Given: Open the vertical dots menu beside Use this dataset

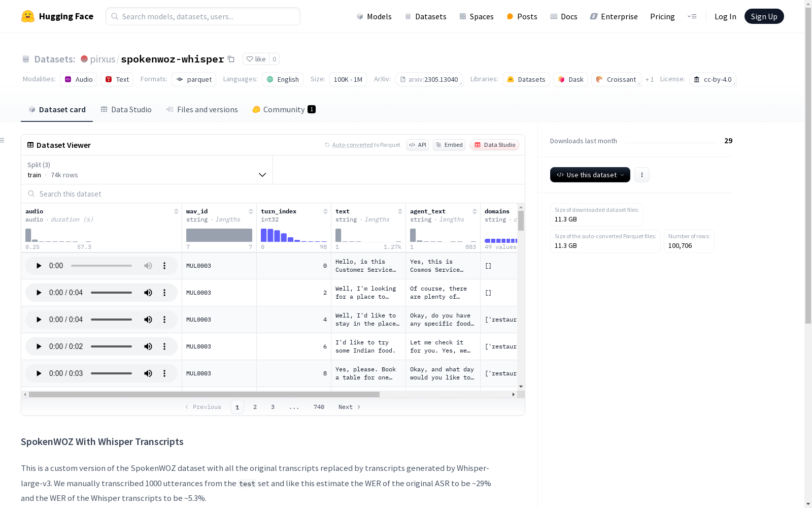Looking at the screenshot, I should click(642, 175).
